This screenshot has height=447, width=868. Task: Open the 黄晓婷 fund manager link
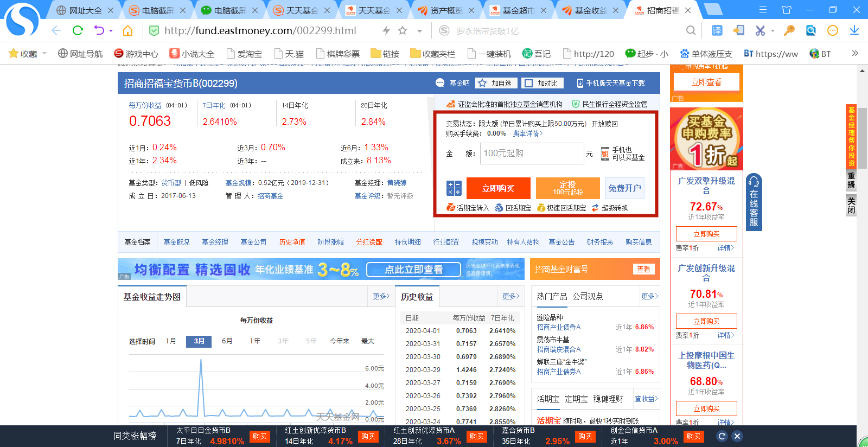(x=397, y=183)
